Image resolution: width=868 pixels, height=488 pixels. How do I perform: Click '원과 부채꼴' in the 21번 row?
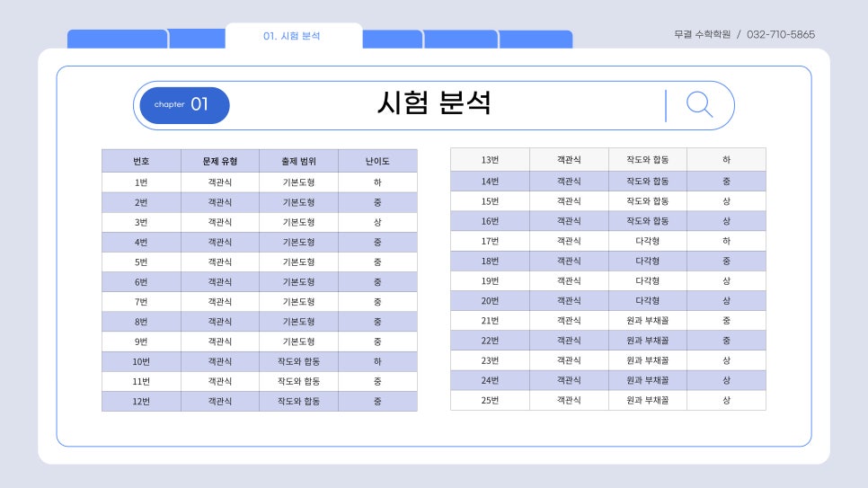[x=647, y=321]
